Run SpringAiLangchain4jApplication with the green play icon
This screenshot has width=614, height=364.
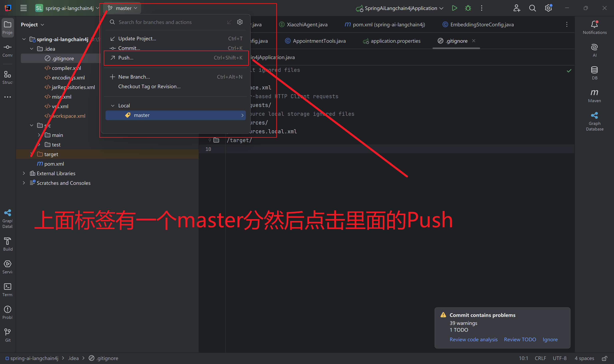pos(454,8)
